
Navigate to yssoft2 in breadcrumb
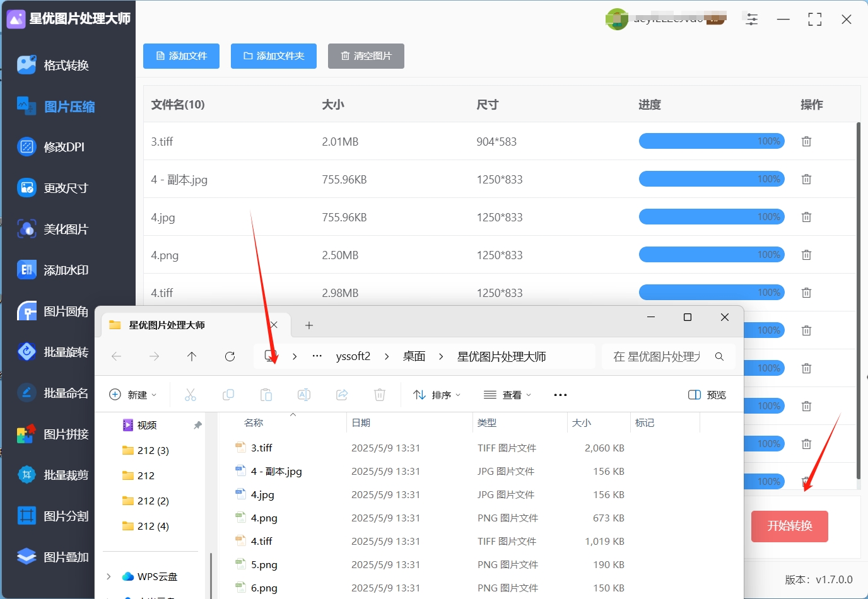pos(353,357)
